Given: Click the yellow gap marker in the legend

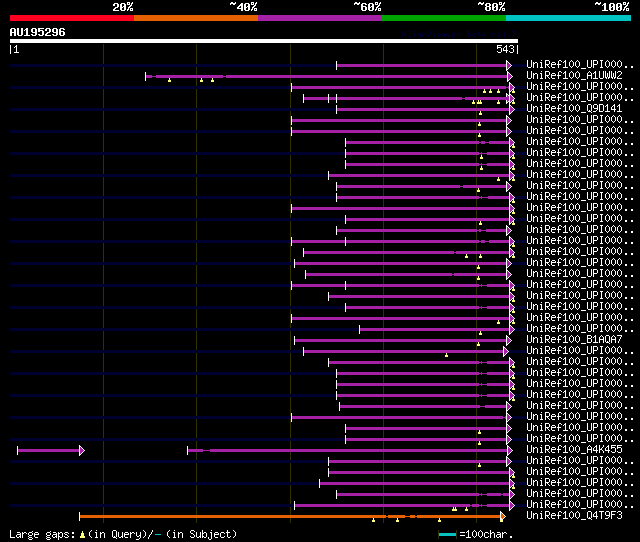Looking at the screenshot, I should (x=82, y=535).
